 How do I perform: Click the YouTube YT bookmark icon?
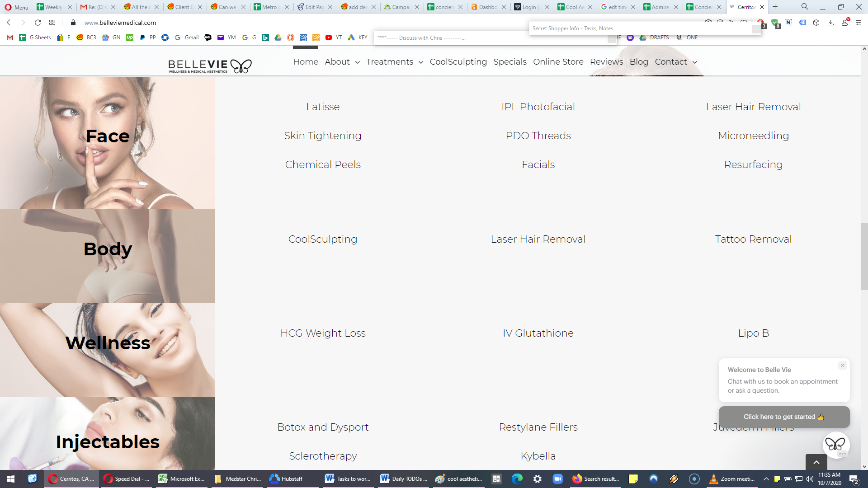point(329,38)
